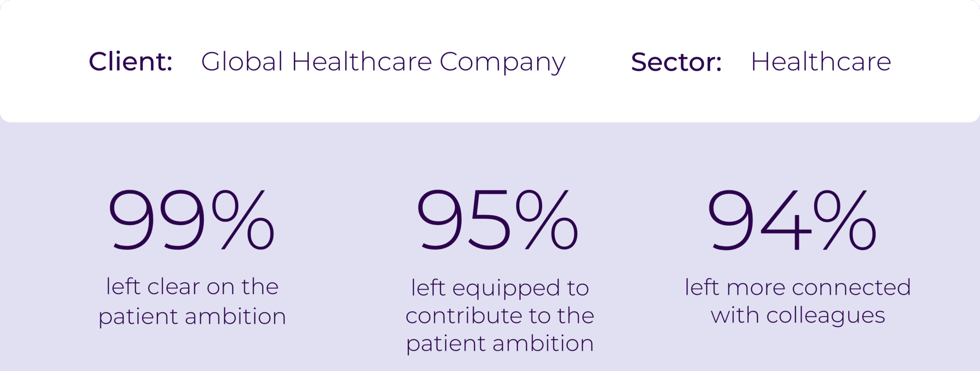Click the 'Sector:' label
The height and width of the screenshot is (371, 980).
click(676, 62)
